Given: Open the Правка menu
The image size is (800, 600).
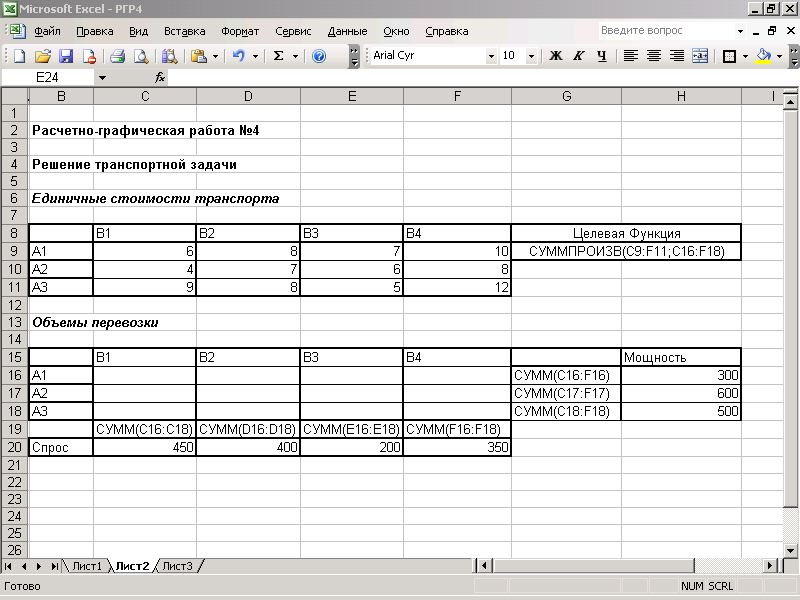Looking at the screenshot, I should coord(94,31).
